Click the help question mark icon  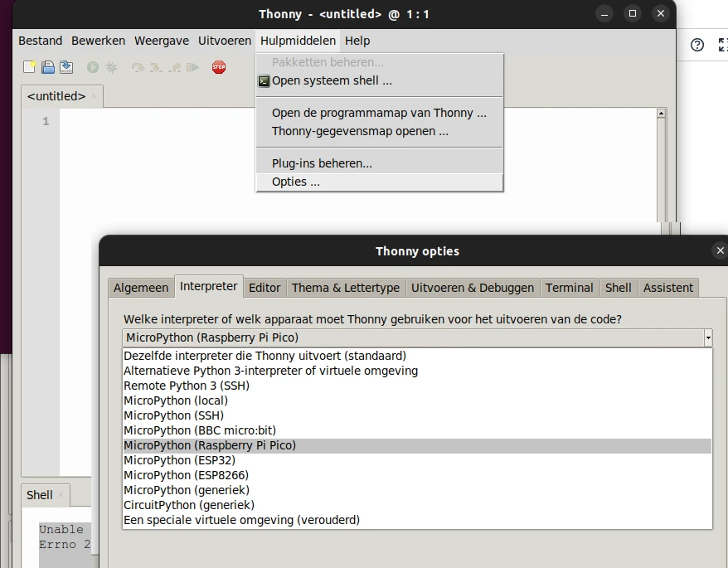point(696,45)
